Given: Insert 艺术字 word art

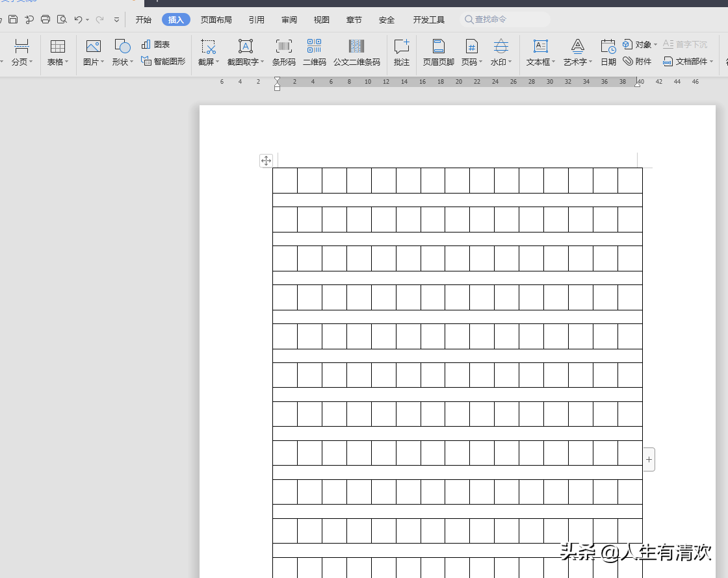Looking at the screenshot, I should coord(577,52).
